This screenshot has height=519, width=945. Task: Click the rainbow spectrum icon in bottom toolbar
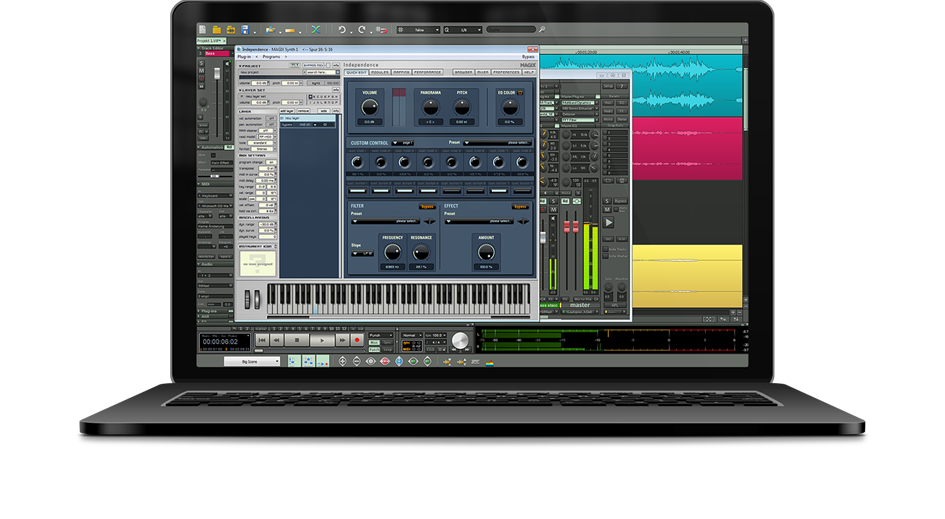click(489, 362)
